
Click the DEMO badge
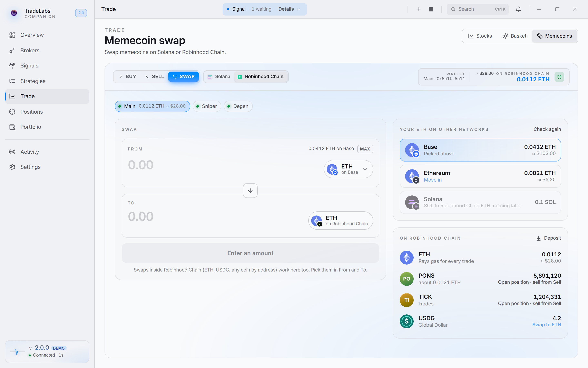pyautogui.click(x=59, y=348)
